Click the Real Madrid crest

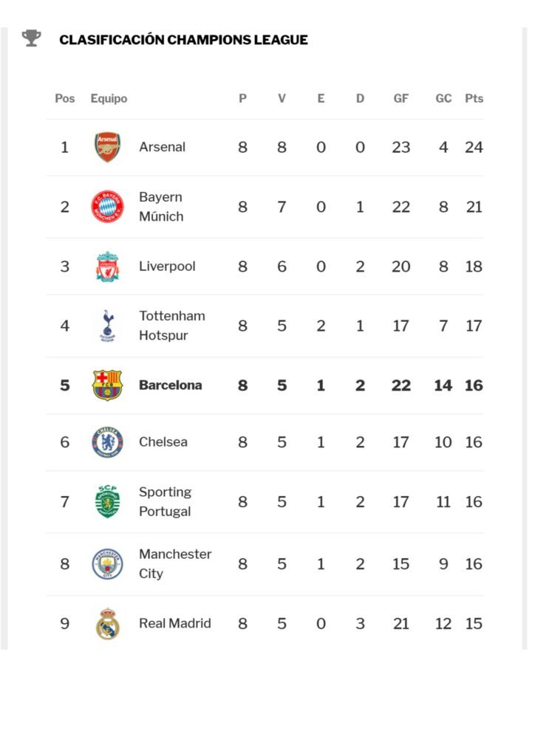(107, 624)
